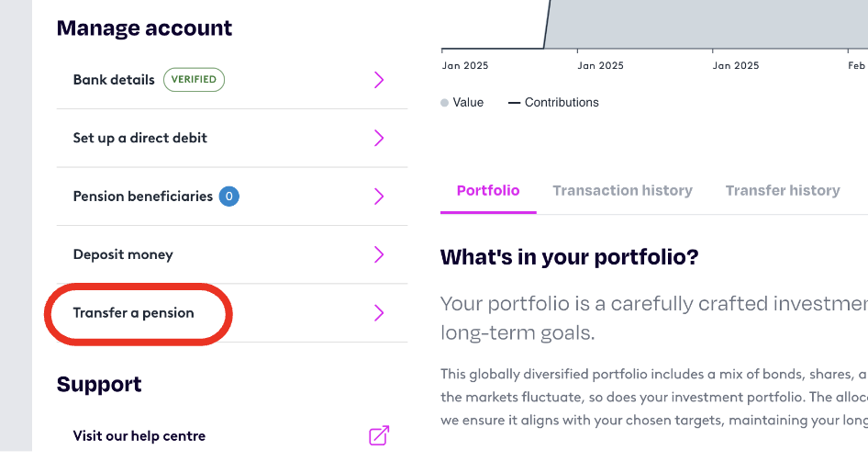868x461 pixels.
Task: Click the blue 0 beneficiaries badge
Action: pyautogui.click(x=229, y=197)
